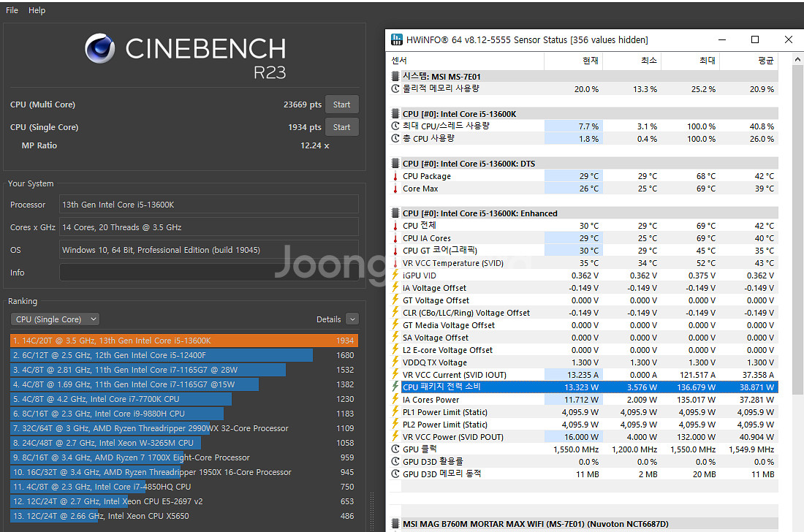Click lightning icon beside VR VCC Power

coord(395,437)
